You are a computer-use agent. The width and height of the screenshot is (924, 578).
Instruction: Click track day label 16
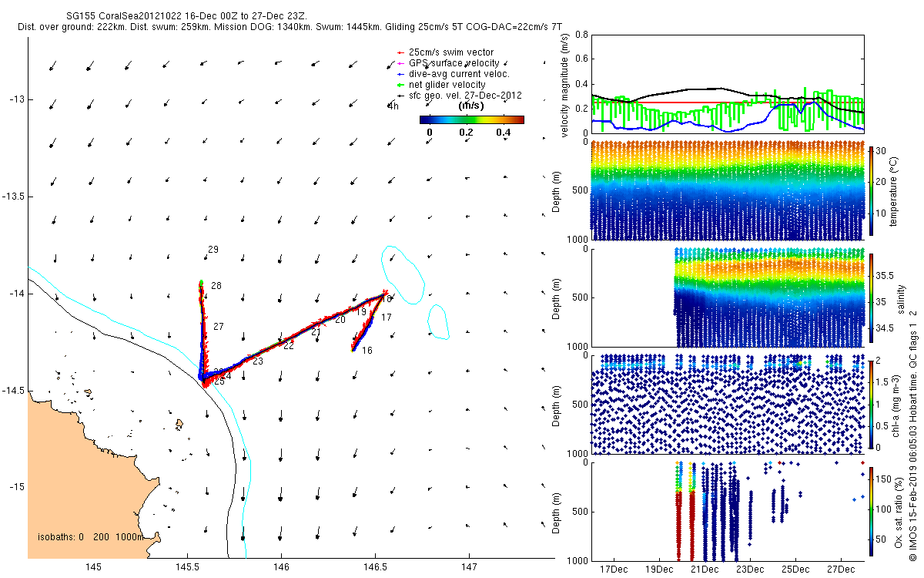[367, 351]
